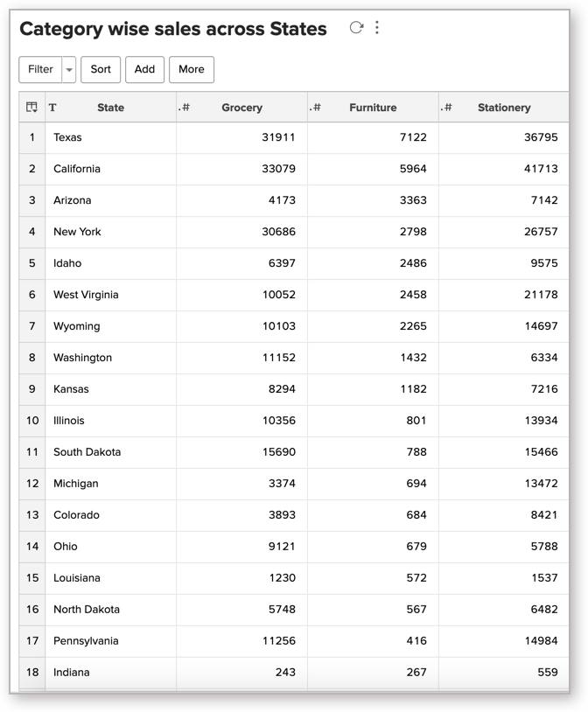Click the number type icon in Stationery header

tap(446, 108)
